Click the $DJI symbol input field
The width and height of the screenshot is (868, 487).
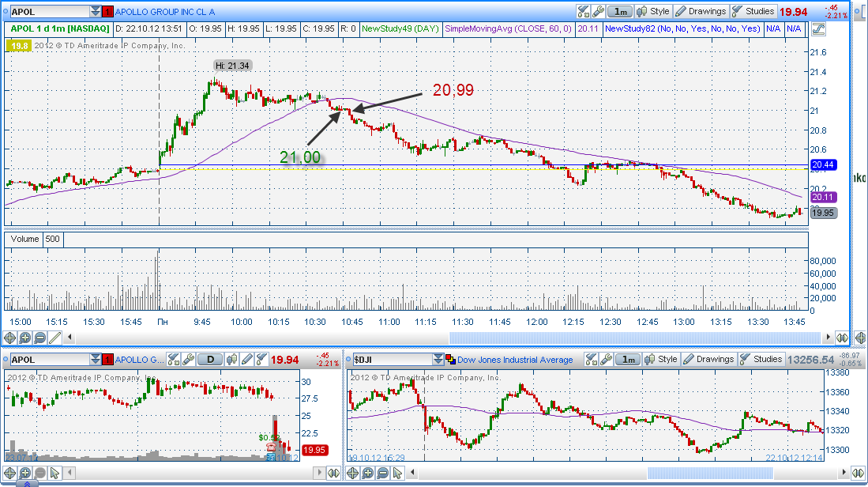coord(393,360)
